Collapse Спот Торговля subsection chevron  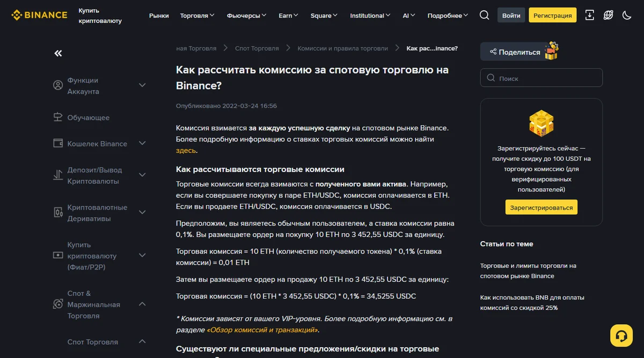point(142,341)
